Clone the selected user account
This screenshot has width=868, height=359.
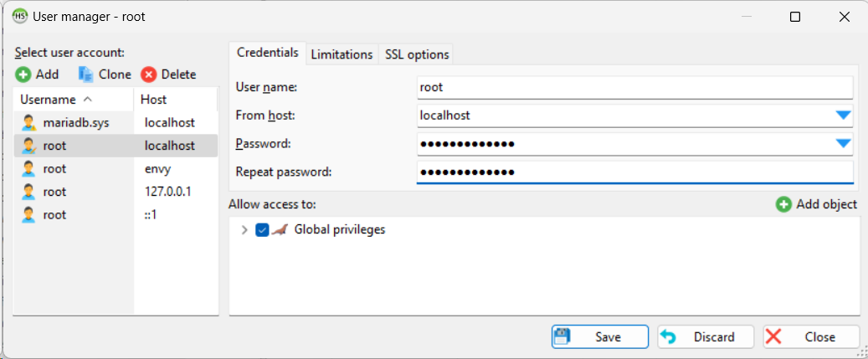[105, 74]
